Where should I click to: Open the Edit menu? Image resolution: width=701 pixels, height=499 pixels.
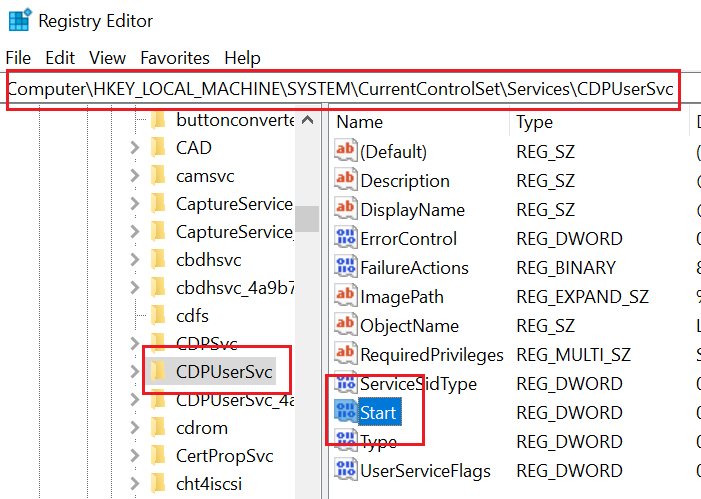[x=60, y=58]
